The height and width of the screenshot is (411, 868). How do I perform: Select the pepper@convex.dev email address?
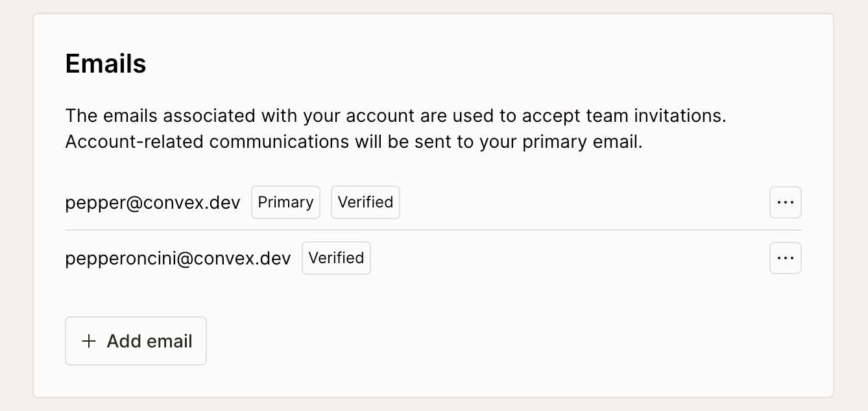point(152,202)
